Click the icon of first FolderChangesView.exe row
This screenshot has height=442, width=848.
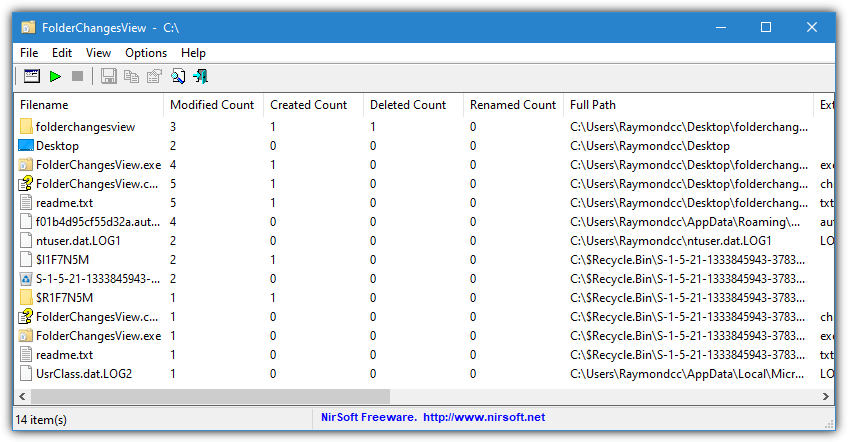pos(26,164)
